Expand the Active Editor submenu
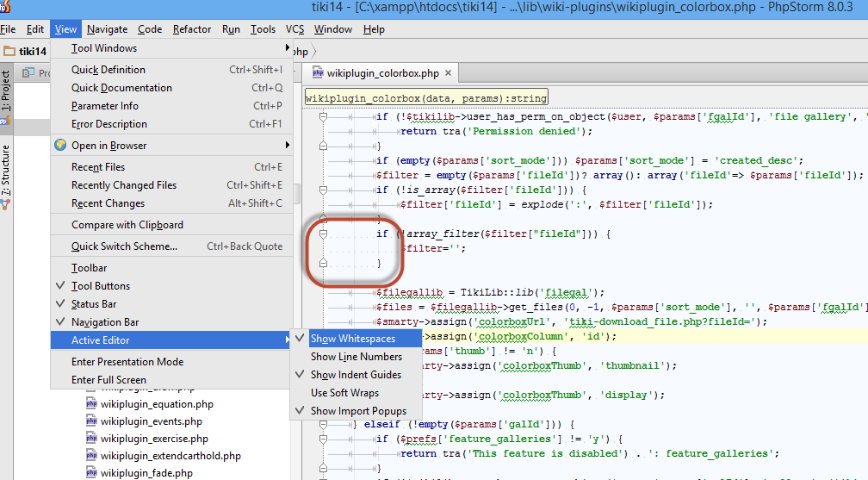The image size is (868, 480). coord(171,340)
